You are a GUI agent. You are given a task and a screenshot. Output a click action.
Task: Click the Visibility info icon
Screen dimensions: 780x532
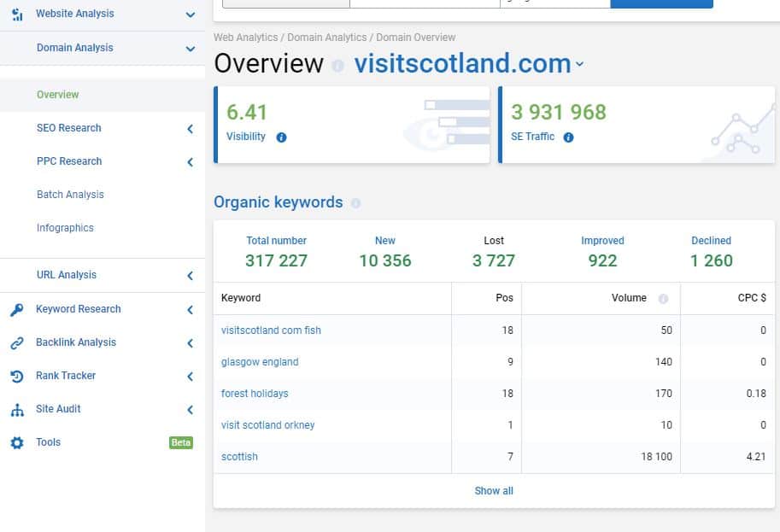(x=281, y=137)
